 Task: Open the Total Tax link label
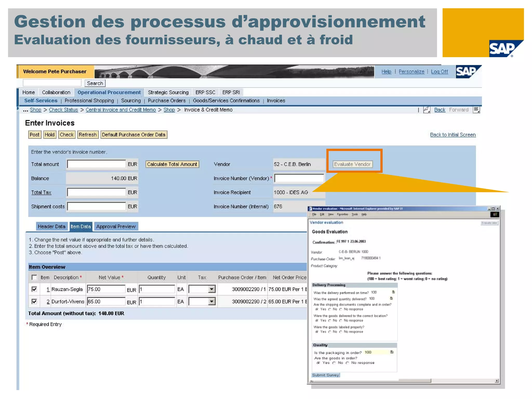[41, 192]
